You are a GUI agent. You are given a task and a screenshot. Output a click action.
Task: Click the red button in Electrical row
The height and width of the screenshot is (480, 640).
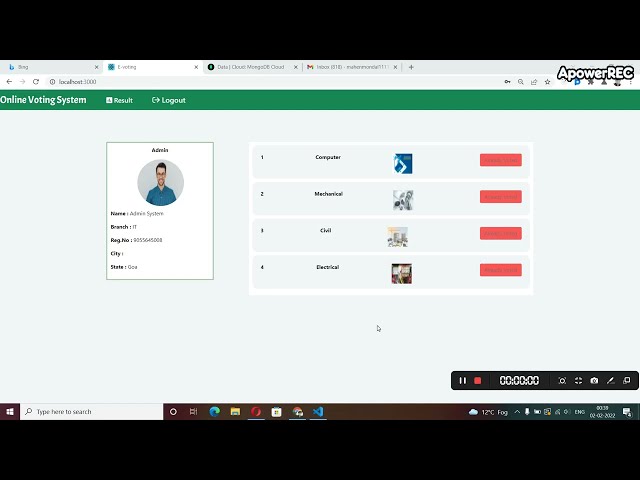pyautogui.click(x=500, y=270)
